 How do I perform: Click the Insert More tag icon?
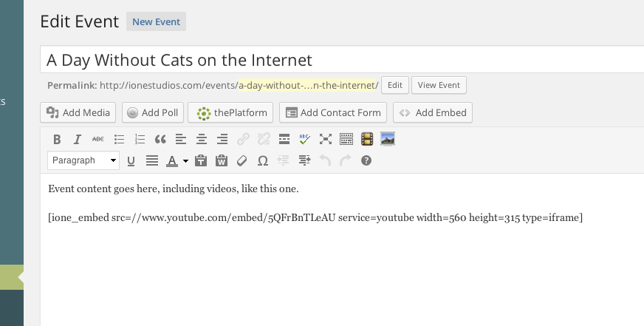pos(284,139)
